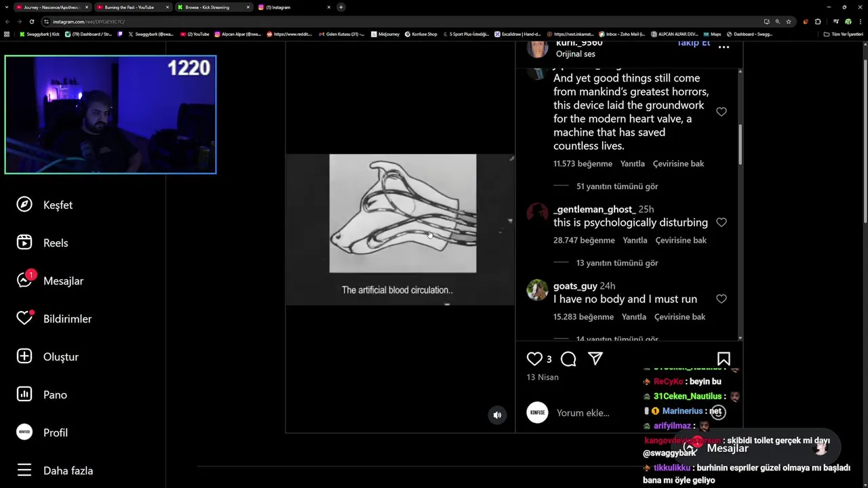Go back in browser history

pyautogui.click(x=7, y=22)
